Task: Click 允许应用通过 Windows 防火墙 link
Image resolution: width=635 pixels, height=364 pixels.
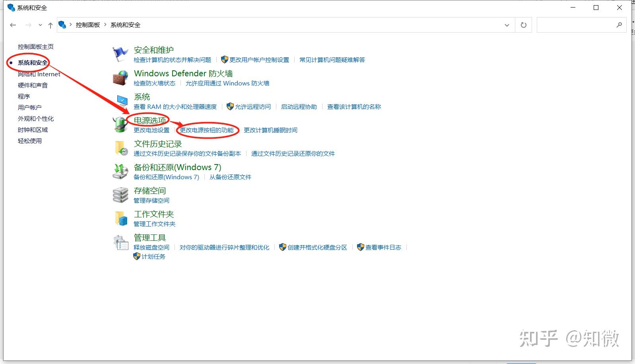Action: coord(227,83)
